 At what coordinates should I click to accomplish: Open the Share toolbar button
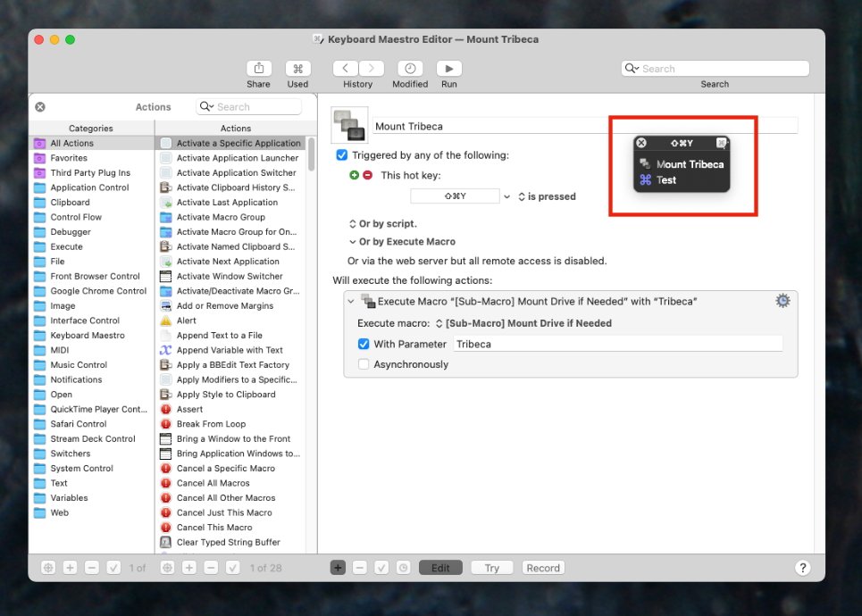[258, 69]
